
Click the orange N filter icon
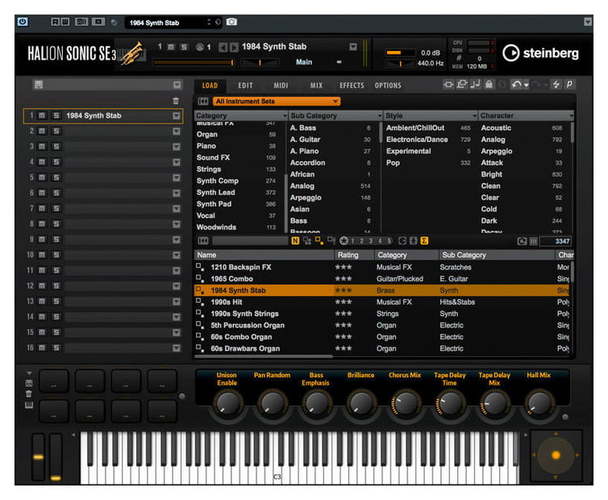[295, 241]
